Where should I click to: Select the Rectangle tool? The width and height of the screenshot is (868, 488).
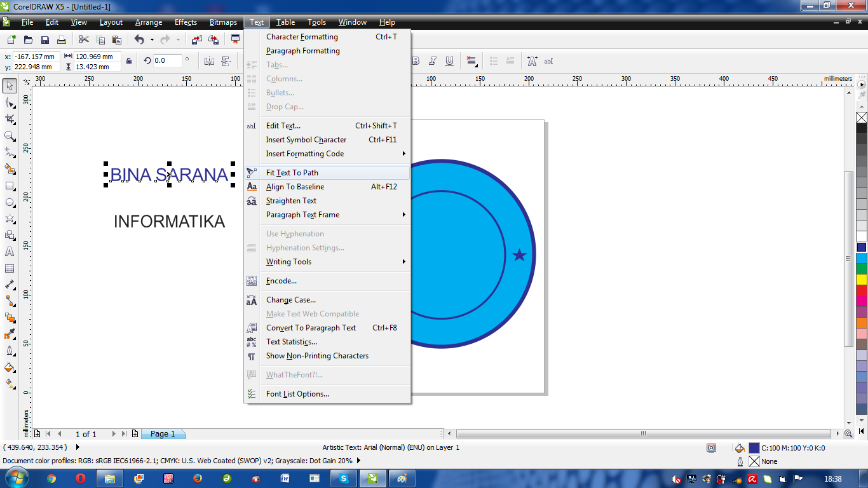click(x=10, y=186)
